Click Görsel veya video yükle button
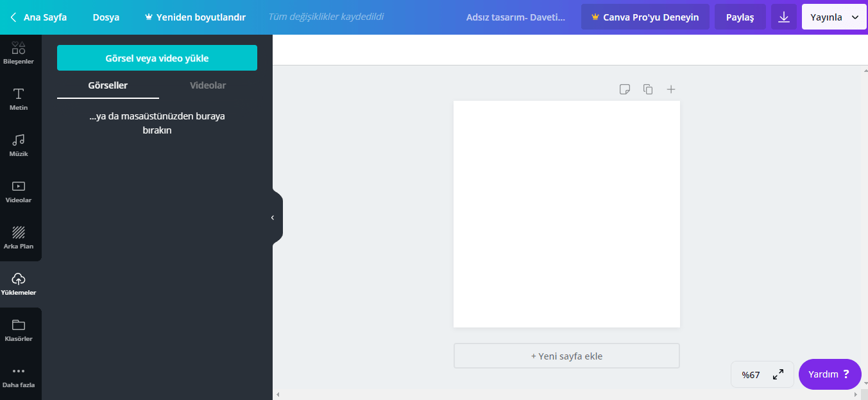The image size is (868, 400). pos(157,58)
